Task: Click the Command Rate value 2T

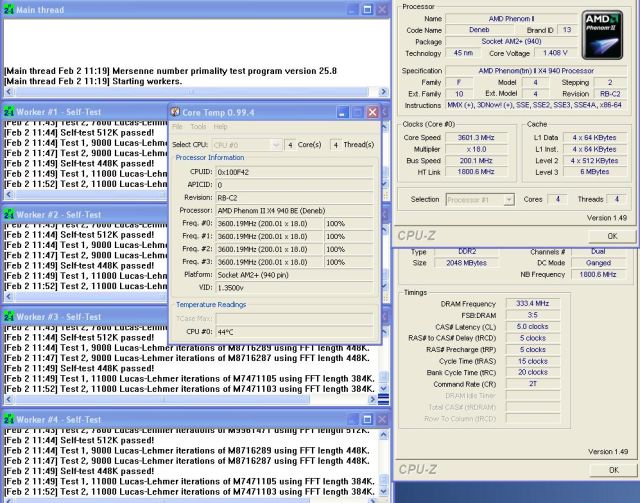Action: (x=533, y=384)
